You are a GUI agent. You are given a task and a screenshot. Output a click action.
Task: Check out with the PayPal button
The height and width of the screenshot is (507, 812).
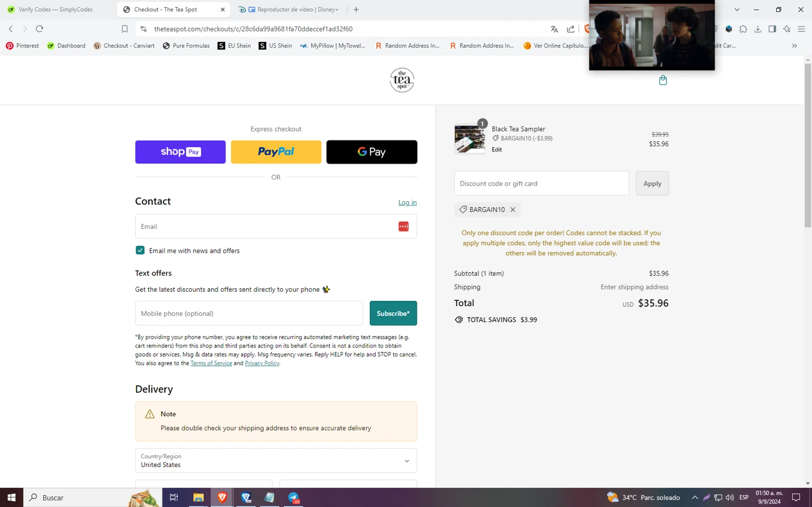coord(276,152)
